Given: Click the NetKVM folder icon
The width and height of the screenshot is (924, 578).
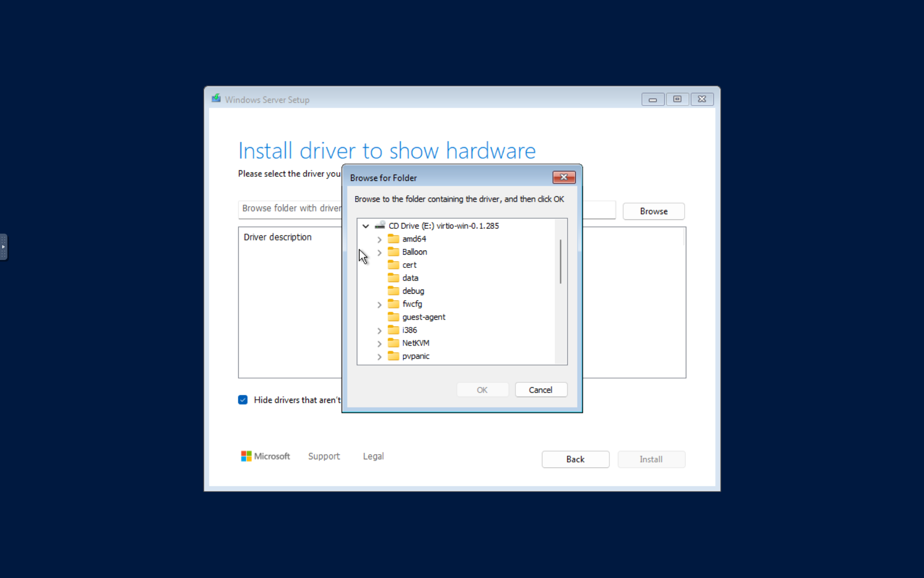Looking at the screenshot, I should tap(394, 343).
